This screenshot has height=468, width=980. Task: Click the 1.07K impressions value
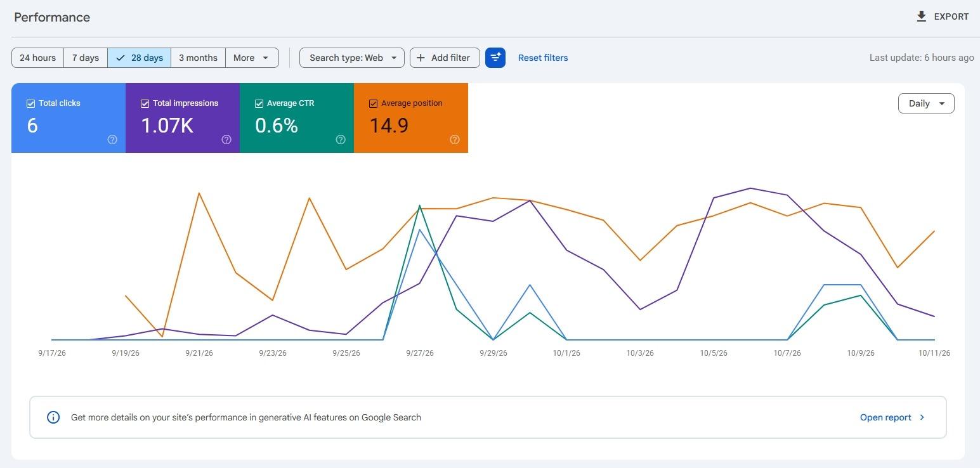tap(167, 126)
